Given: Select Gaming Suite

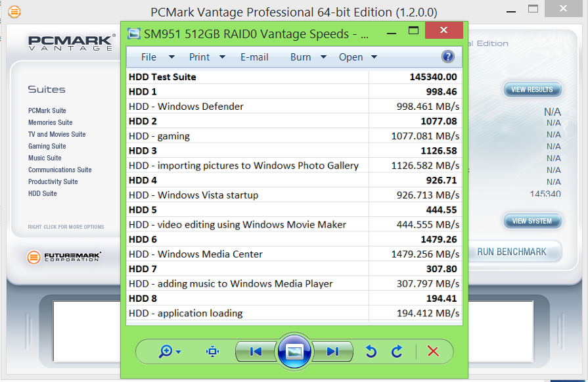Looking at the screenshot, I should (47, 146).
